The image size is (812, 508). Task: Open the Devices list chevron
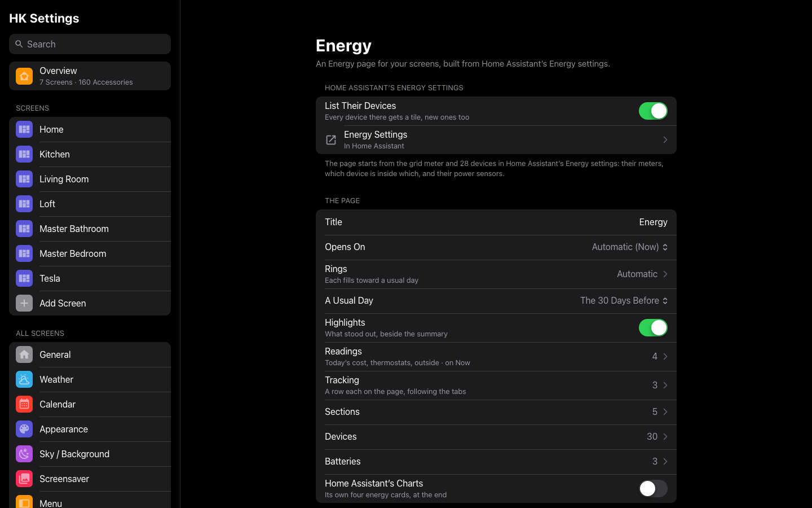665,437
